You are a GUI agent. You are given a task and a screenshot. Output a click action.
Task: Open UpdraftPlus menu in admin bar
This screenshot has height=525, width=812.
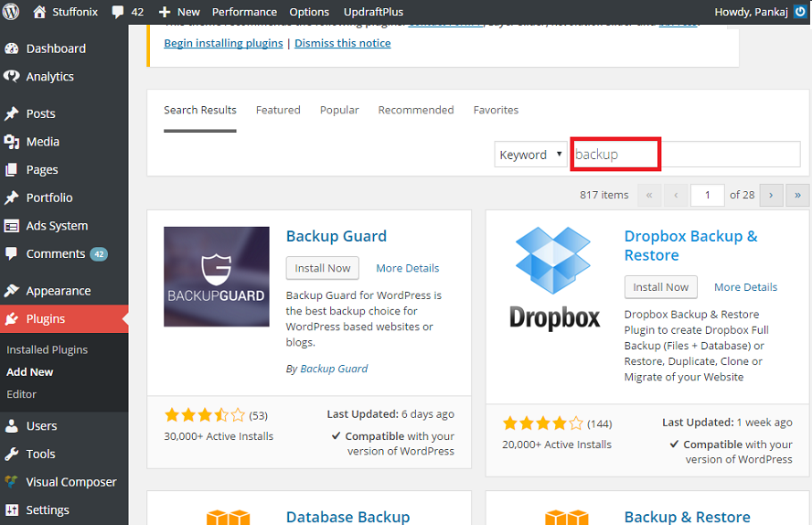pyautogui.click(x=373, y=12)
